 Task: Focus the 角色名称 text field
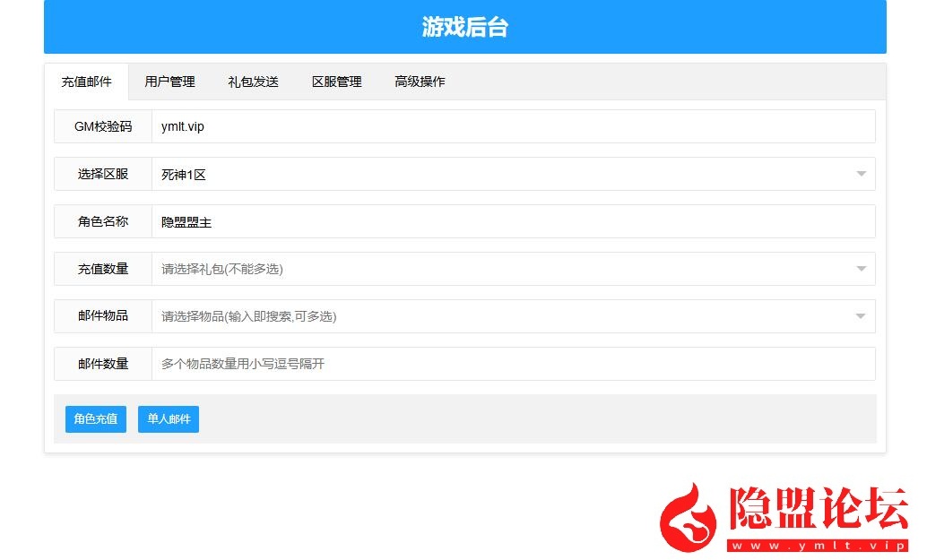(x=513, y=221)
